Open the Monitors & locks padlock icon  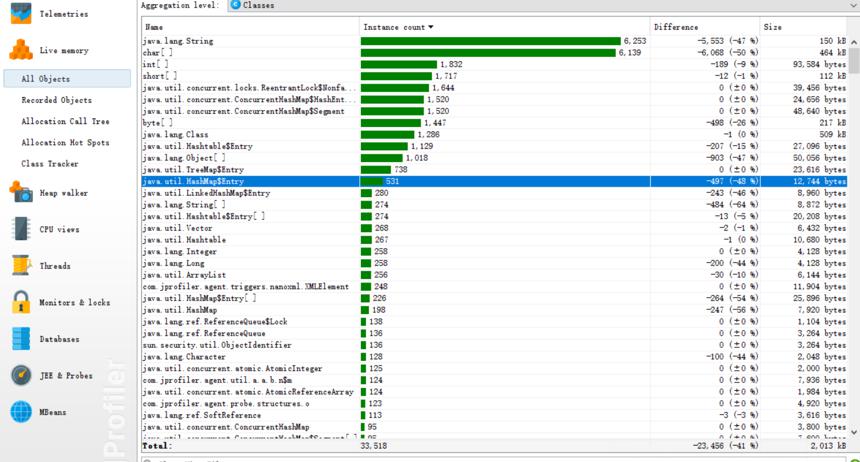click(x=21, y=302)
